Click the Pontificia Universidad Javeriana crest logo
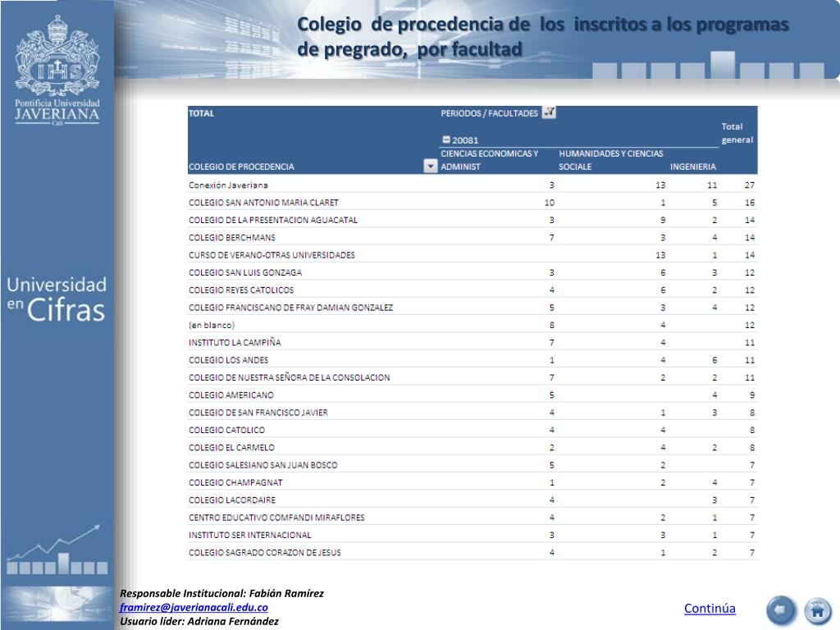 (57, 71)
